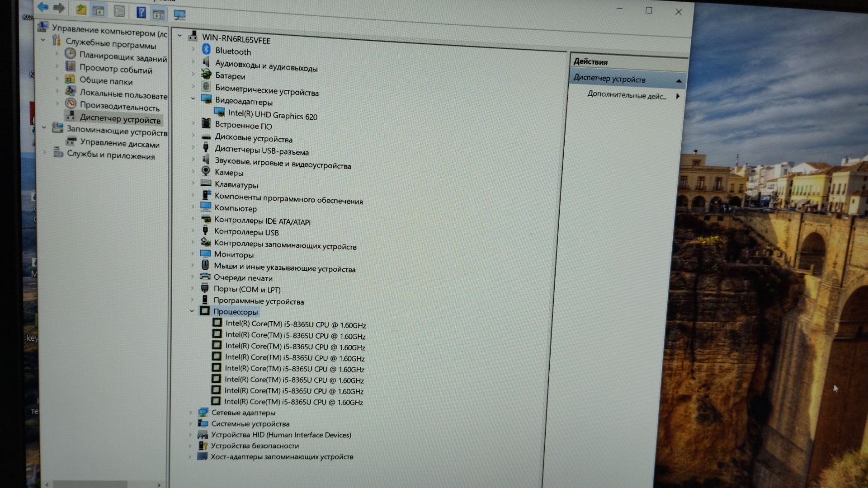868x488 pixels.
Task: Expand Сетевые адаптеры node
Action: (190, 412)
